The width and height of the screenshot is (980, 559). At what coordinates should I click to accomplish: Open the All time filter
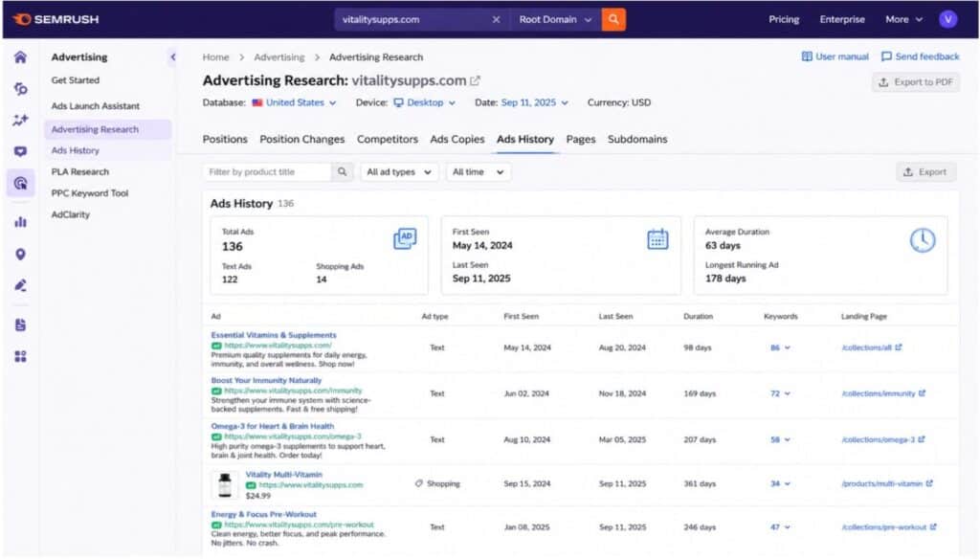pos(479,172)
